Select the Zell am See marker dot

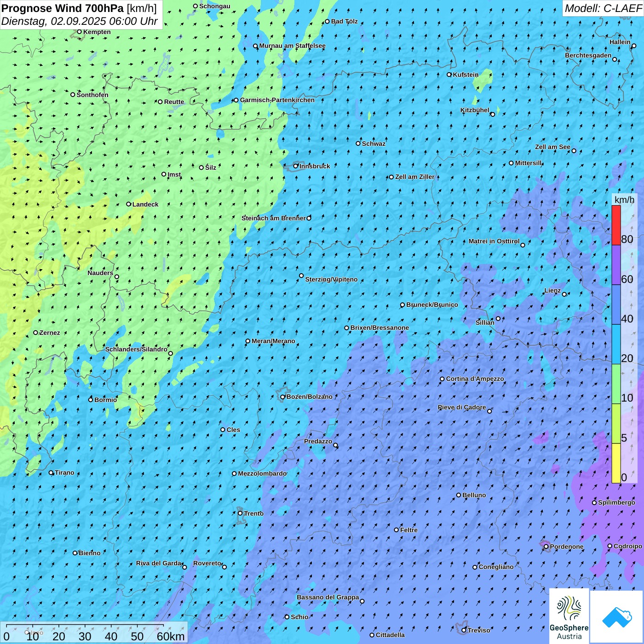(x=574, y=151)
